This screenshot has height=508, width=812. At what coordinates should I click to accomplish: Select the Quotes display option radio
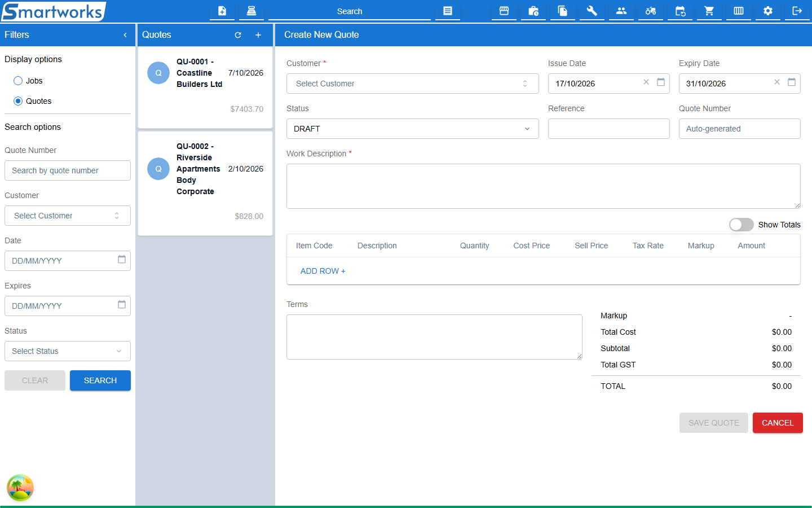(x=18, y=101)
